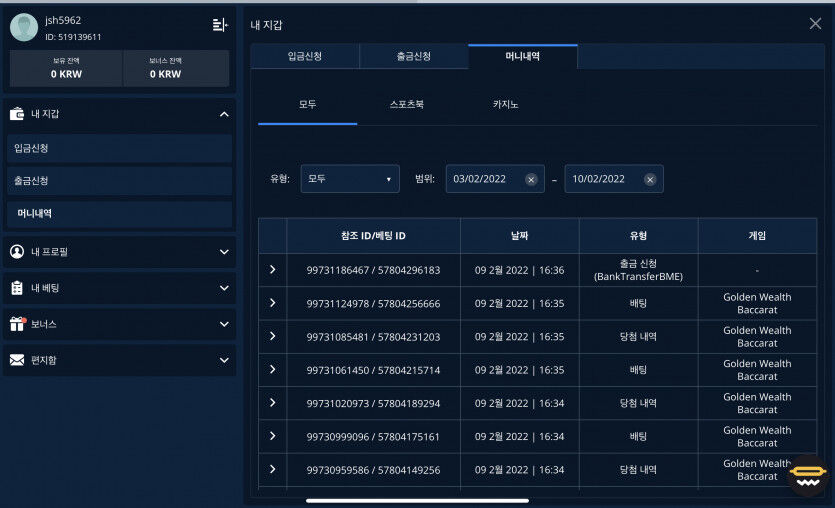The image size is (835, 508).
Task: Click the gift icon beside 보너스
Action: (17, 324)
